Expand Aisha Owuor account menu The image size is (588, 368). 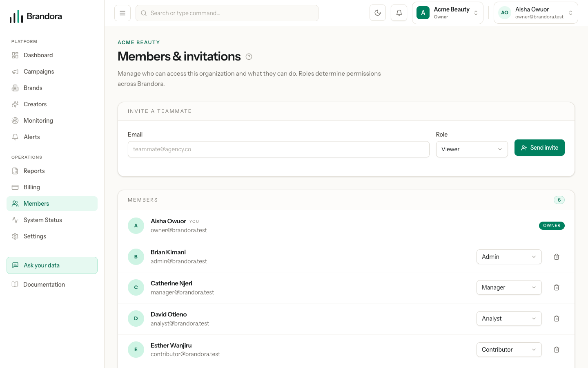[536, 13]
